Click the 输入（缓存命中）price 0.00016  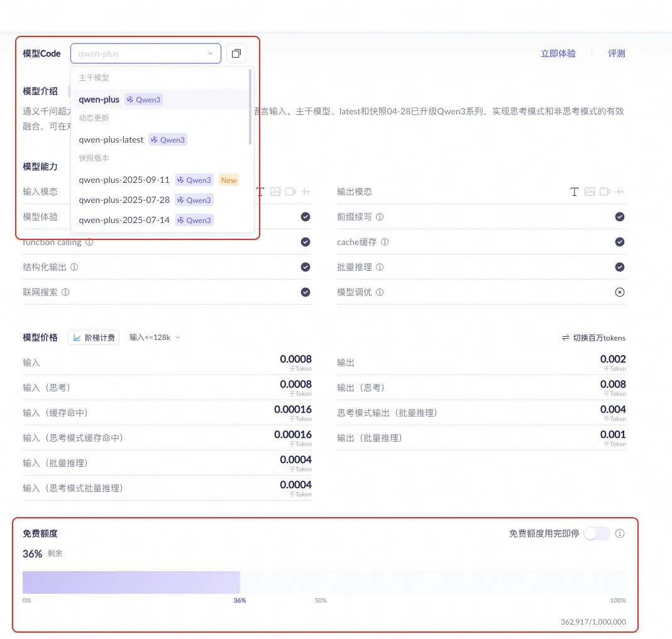click(x=293, y=410)
